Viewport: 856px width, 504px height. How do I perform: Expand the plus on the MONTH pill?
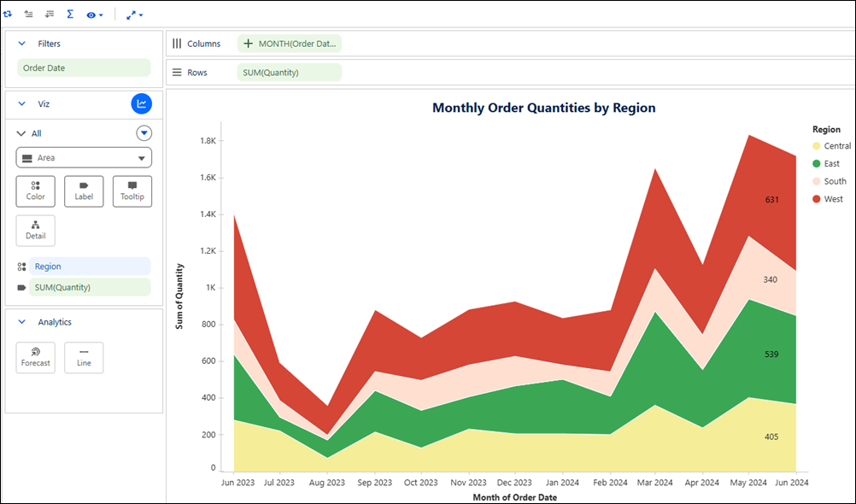(248, 44)
